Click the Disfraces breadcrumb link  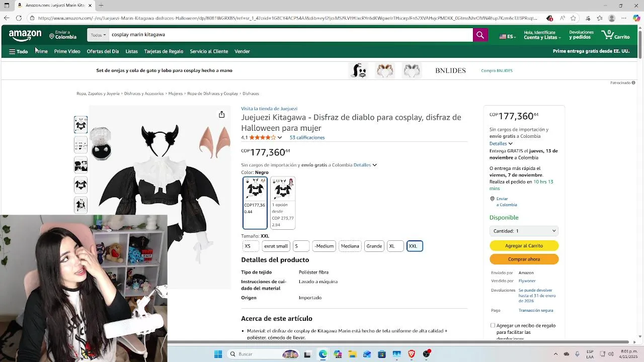pyautogui.click(x=251, y=94)
